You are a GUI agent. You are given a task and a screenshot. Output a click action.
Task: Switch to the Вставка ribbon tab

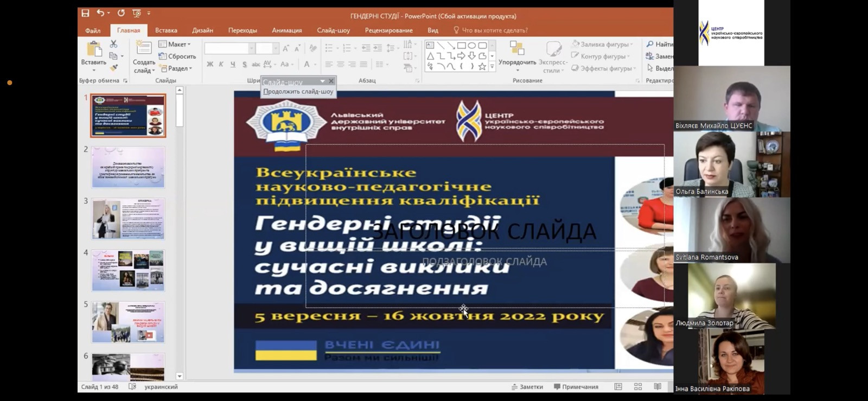166,30
